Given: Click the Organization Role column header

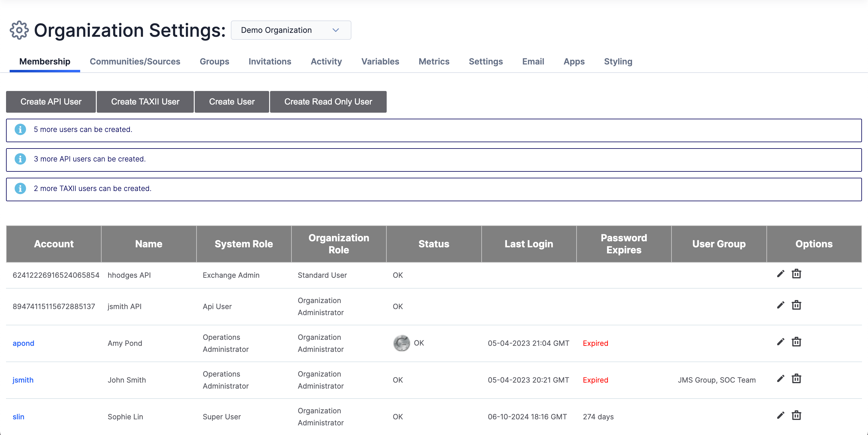Looking at the screenshot, I should point(339,244).
